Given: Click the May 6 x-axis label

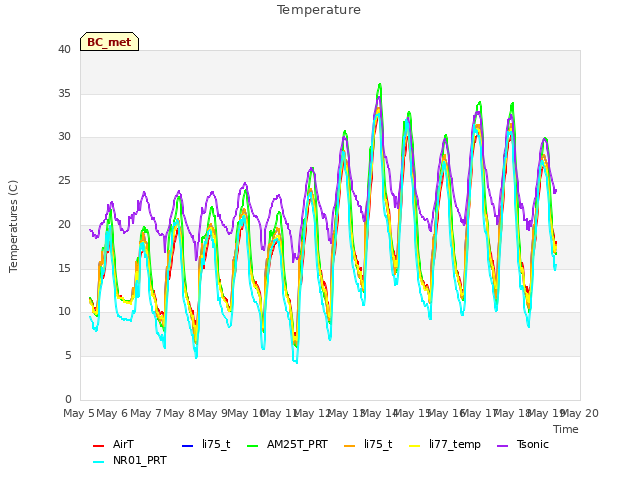Looking at the screenshot, I should [112, 413].
